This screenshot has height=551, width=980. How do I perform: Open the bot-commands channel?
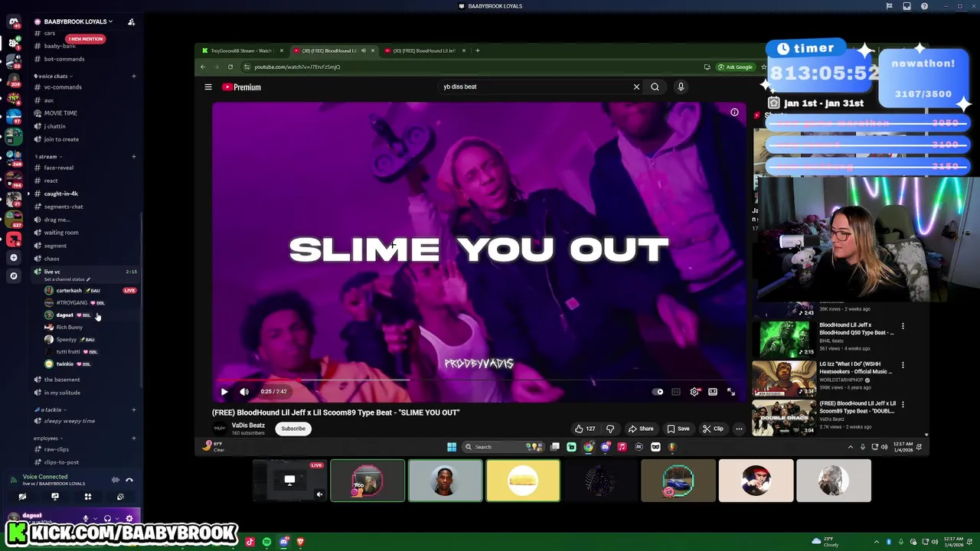click(64, 59)
